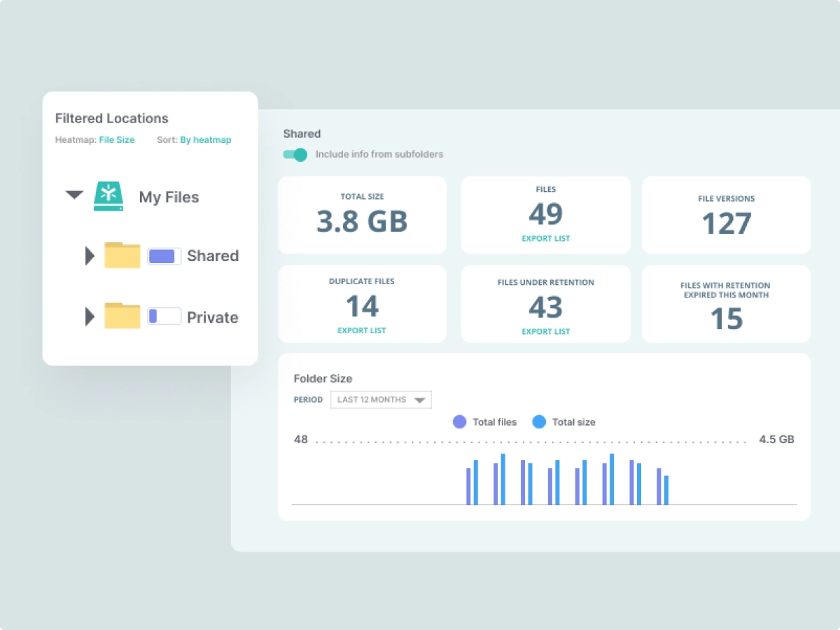This screenshot has height=630, width=840.
Task: Click the teal My Files drive icon
Action: point(108,196)
